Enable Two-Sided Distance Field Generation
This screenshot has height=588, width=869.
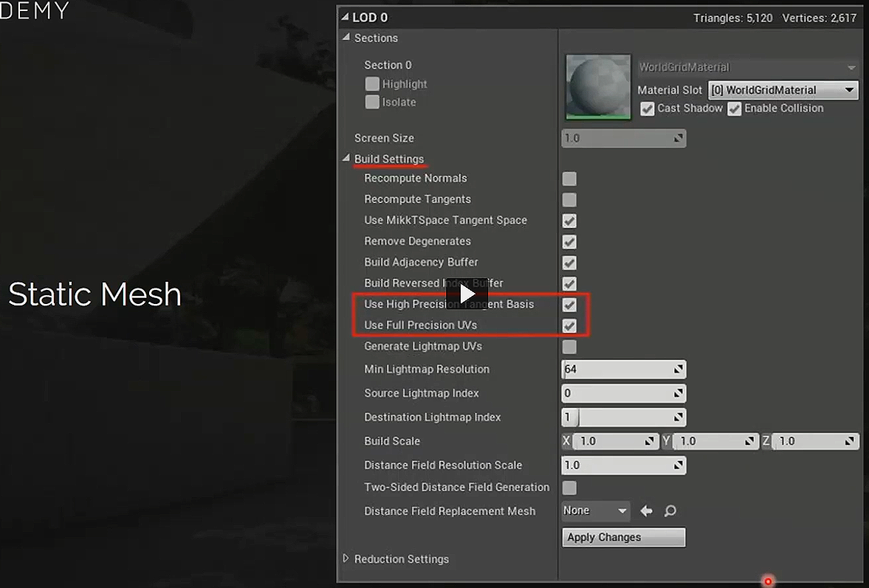(x=569, y=488)
